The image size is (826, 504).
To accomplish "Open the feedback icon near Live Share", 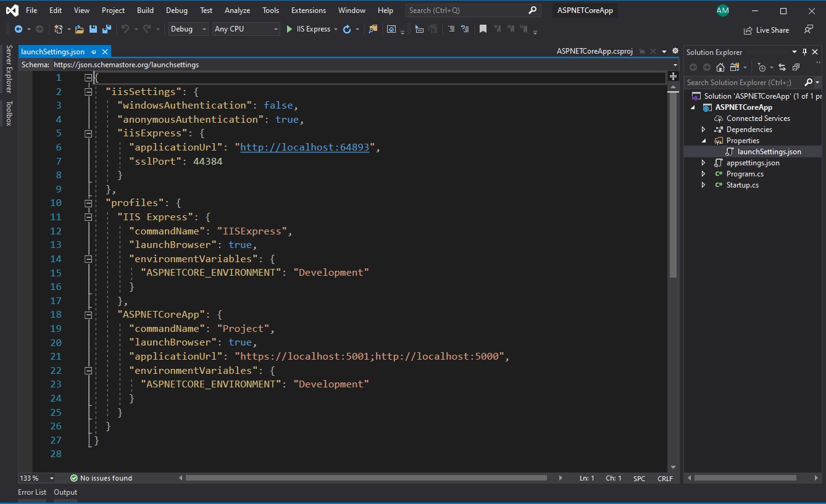I will 808,30.
